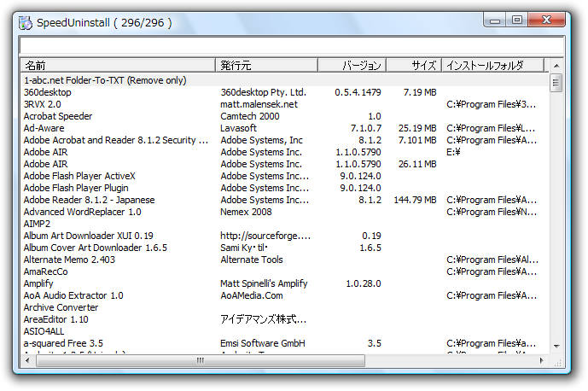
Task: Select the AIMP2 entry
Action: pos(37,224)
